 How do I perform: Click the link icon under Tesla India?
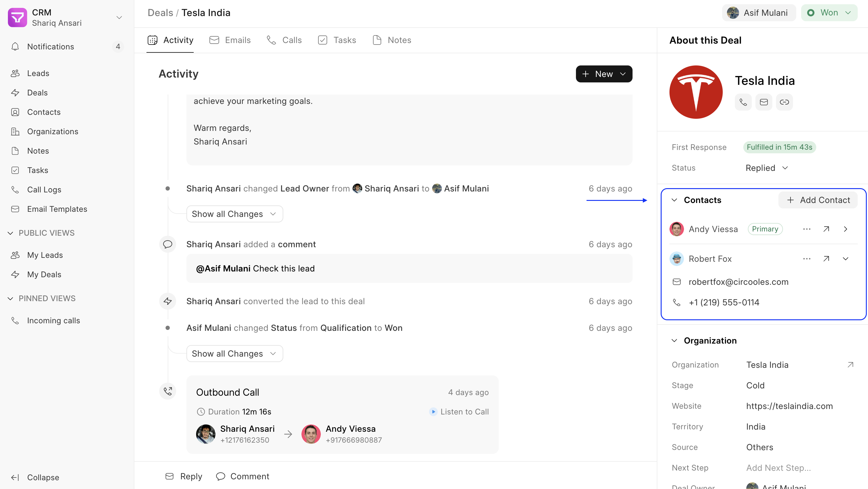point(784,102)
